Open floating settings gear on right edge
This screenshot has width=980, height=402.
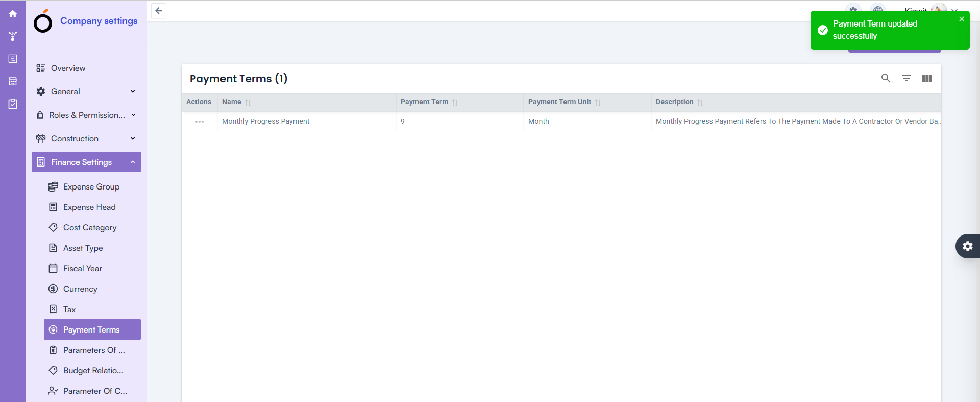967,246
